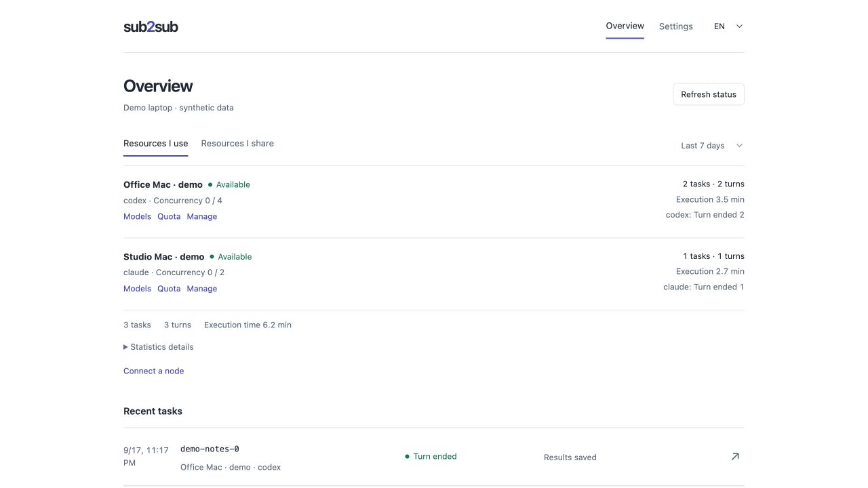This screenshot has height=488, width=868.
Task: Select the Resources I use tab
Action: (x=156, y=144)
